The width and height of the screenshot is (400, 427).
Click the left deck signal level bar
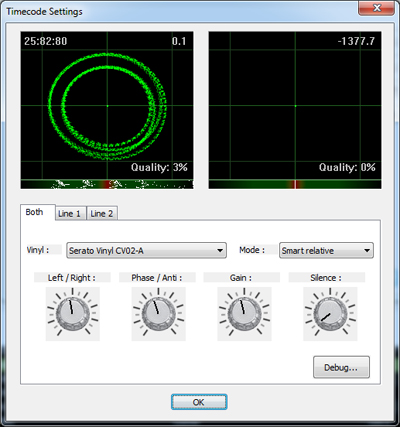point(107,184)
